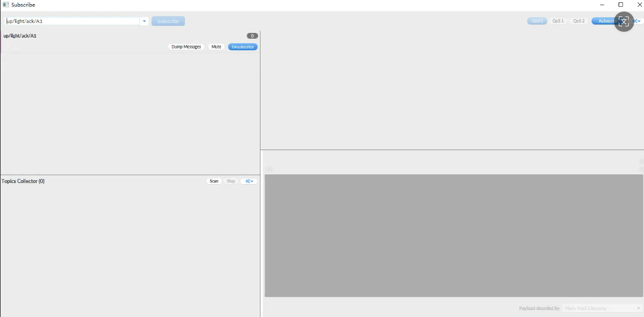
Task: Click the floating screen capture translate icon
Action: 624,22
